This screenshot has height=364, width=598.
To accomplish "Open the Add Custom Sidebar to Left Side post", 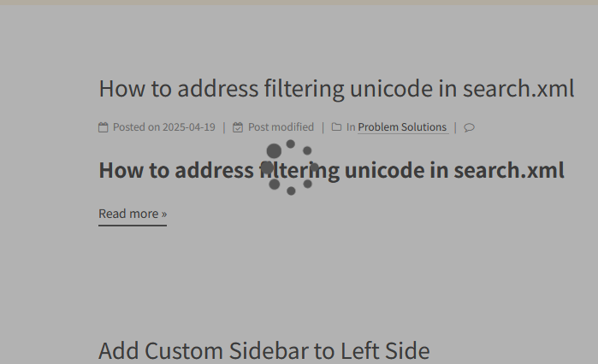I will click(263, 350).
